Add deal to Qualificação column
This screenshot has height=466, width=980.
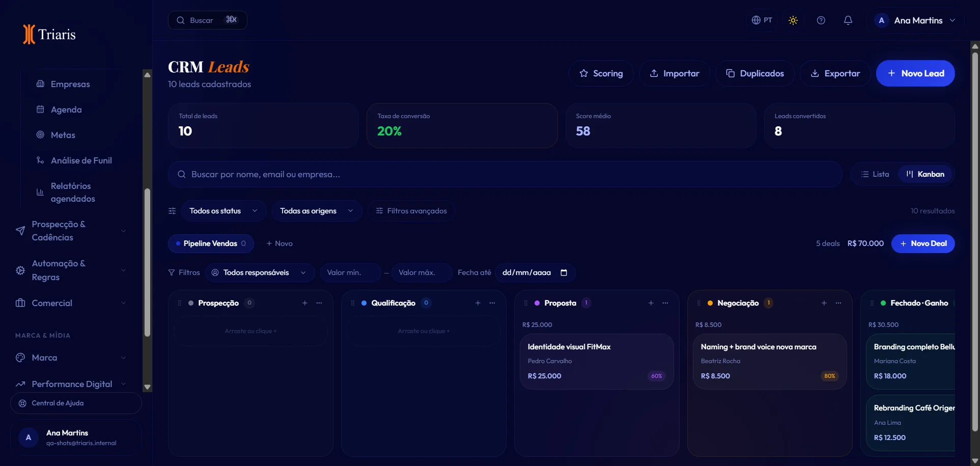pyautogui.click(x=478, y=303)
